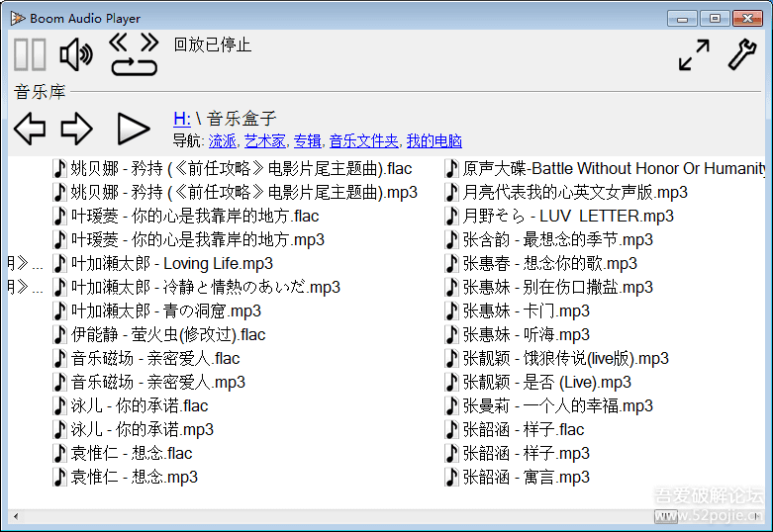Navigate forward with the right arrow

76,130
